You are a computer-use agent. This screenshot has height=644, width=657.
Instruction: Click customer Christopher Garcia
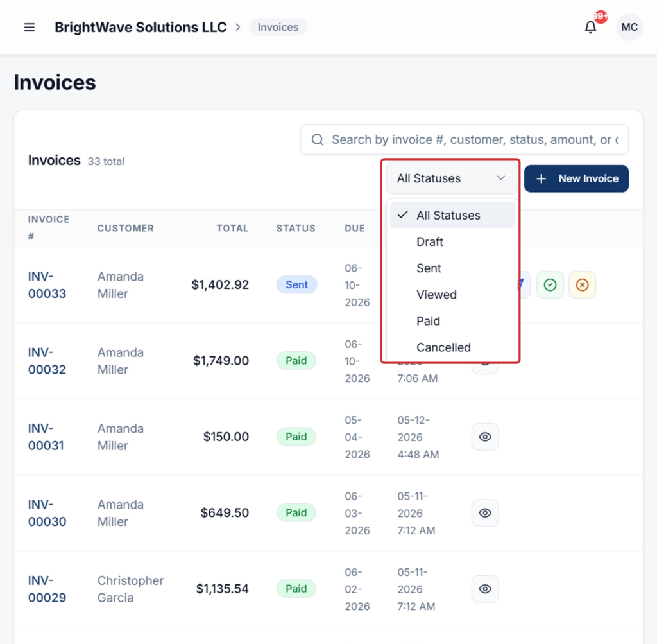(130, 589)
